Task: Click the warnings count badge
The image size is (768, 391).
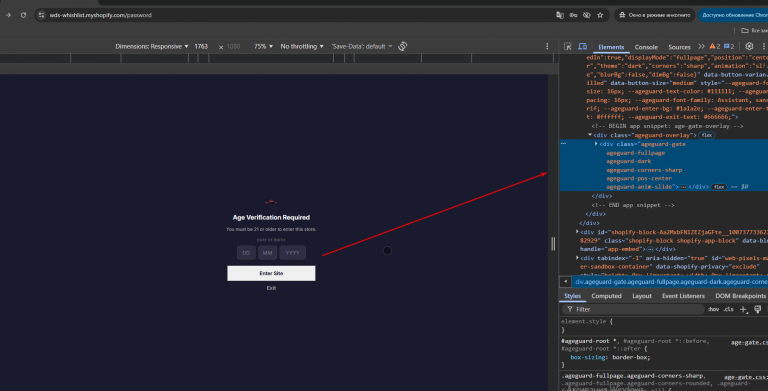Action: point(715,47)
